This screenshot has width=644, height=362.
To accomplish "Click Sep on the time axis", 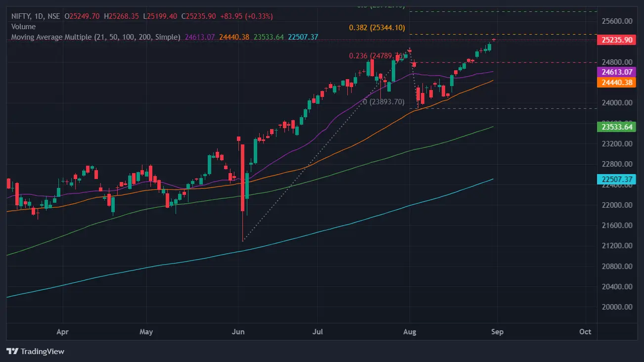I will click(x=497, y=332).
